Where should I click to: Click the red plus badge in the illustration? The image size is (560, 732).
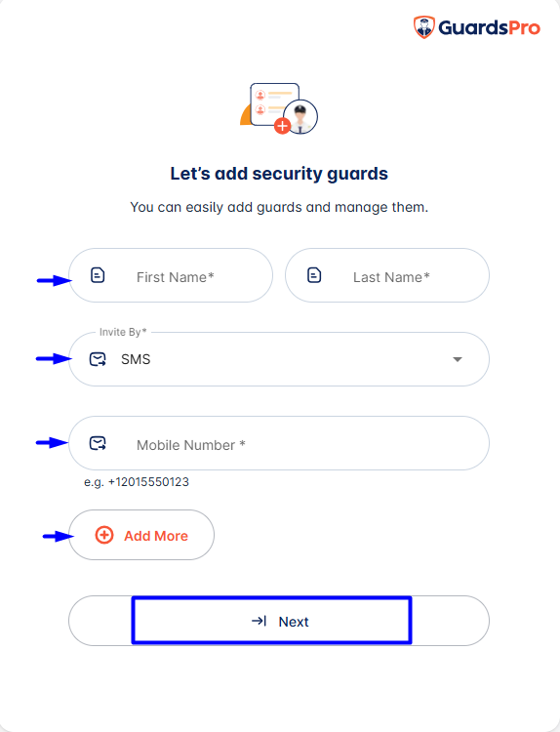(x=282, y=126)
